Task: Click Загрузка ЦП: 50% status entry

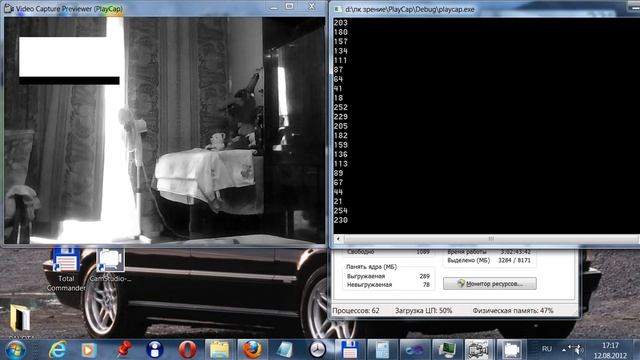Action: (x=423, y=311)
